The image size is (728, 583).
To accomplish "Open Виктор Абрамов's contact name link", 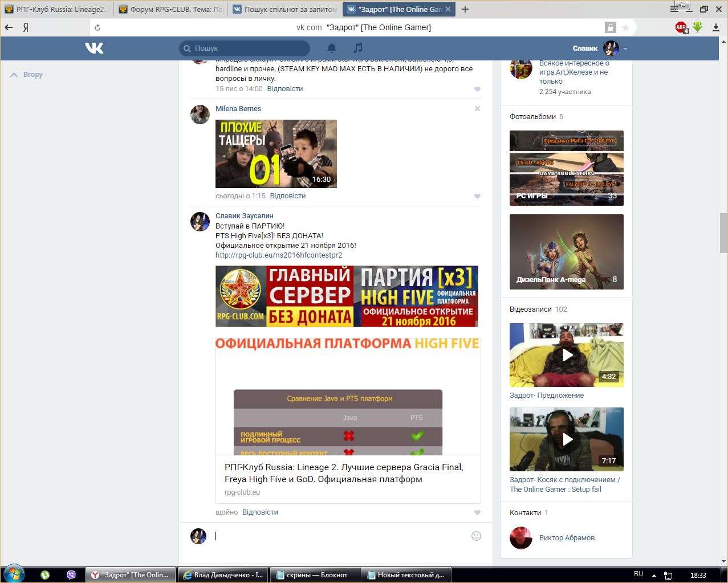I will (x=567, y=538).
